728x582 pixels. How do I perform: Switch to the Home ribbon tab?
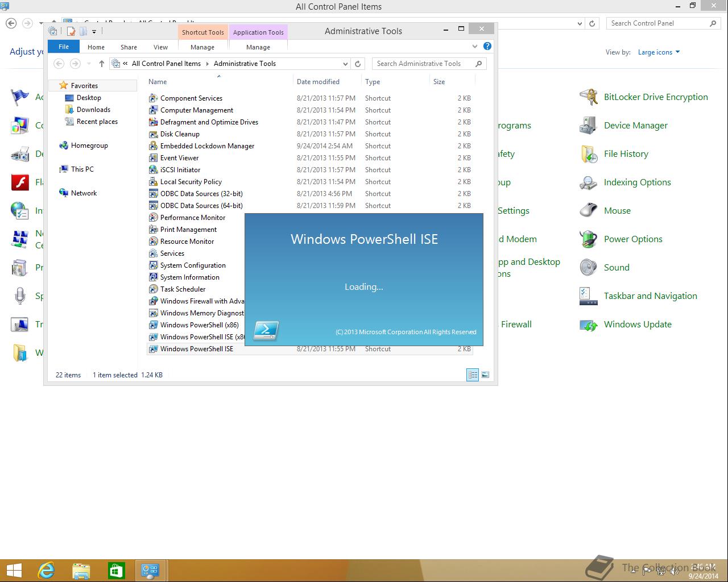[x=96, y=47]
